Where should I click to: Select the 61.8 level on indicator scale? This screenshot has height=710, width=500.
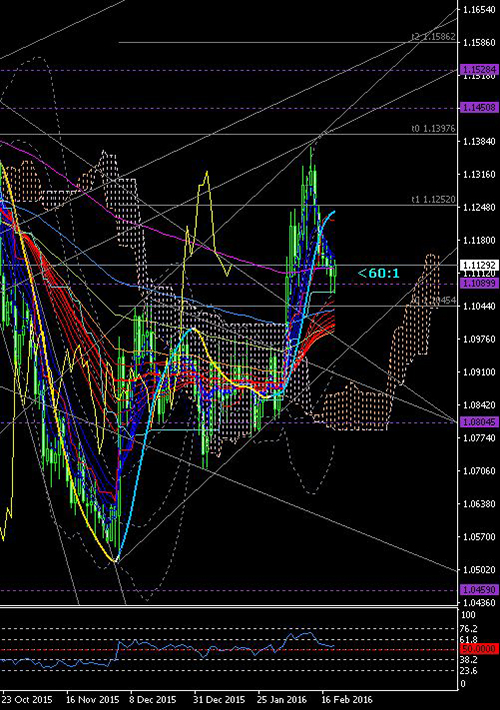(468, 639)
